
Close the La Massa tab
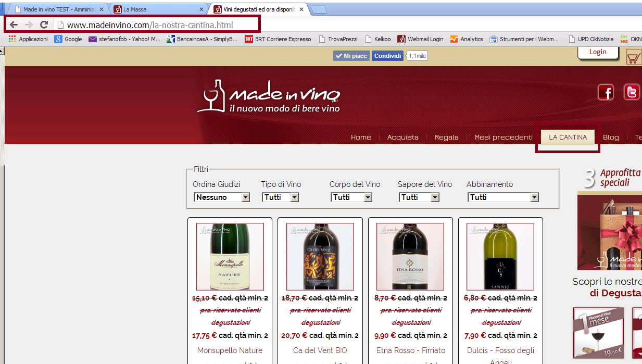(202, 10)
